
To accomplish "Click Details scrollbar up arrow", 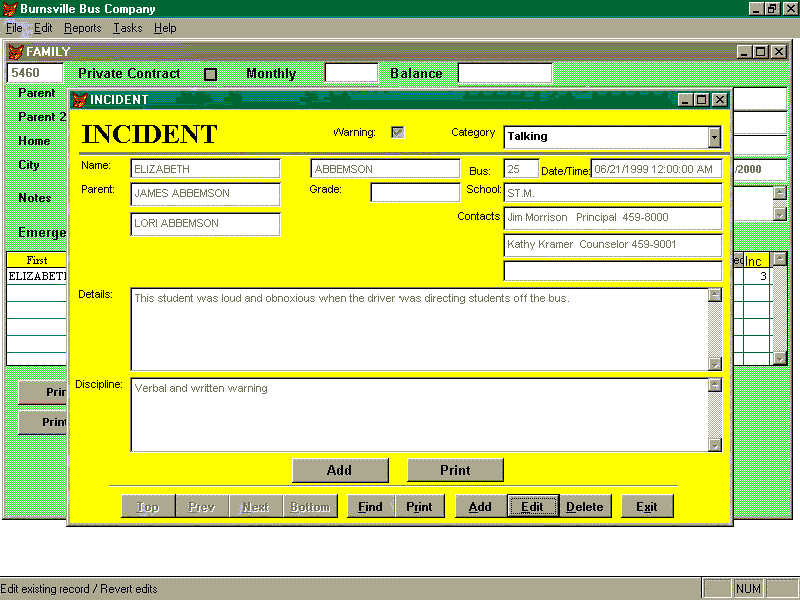I will [x=715, y=295].
